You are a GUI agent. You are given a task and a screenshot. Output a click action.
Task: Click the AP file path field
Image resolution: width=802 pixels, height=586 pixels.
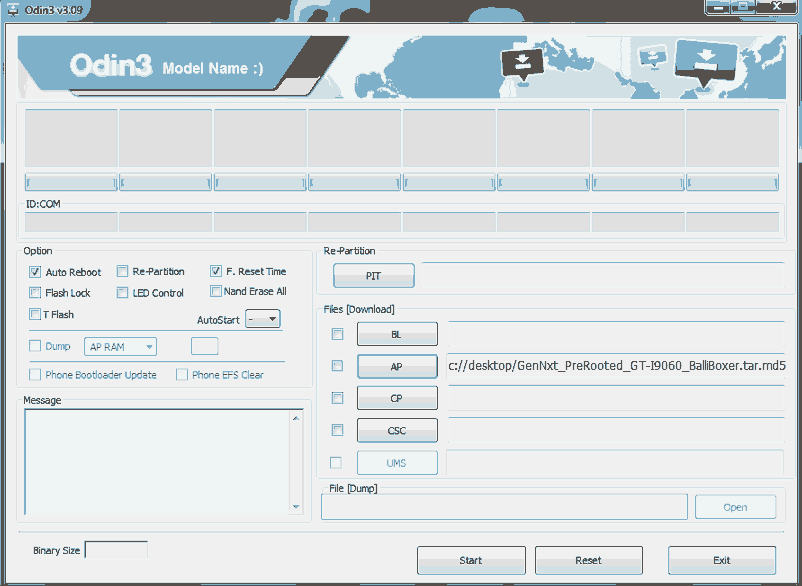click(616, 366)
